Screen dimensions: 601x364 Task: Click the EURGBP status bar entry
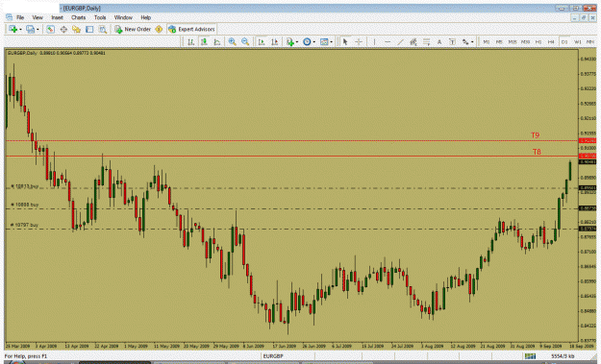273,356
